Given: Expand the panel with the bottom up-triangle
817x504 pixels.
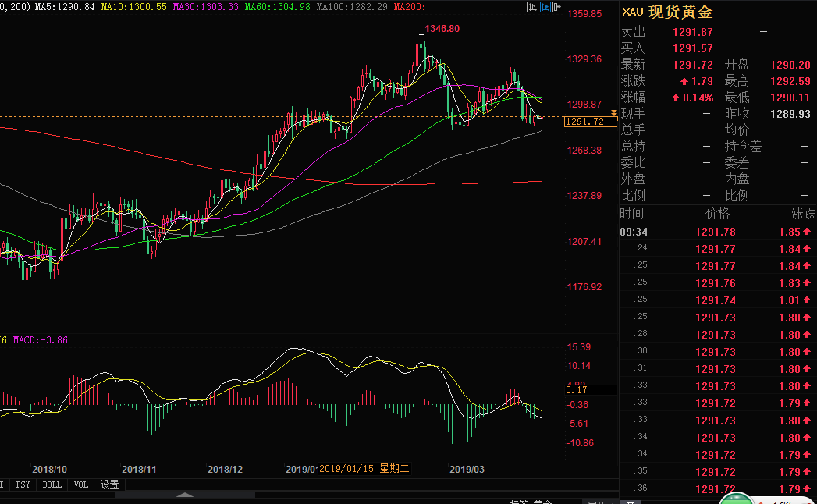Looking at the screenshot, I should 184,495.
